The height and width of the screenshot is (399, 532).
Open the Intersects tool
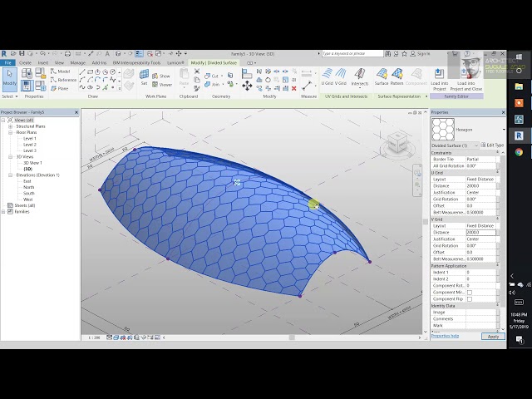click(360, 76)
